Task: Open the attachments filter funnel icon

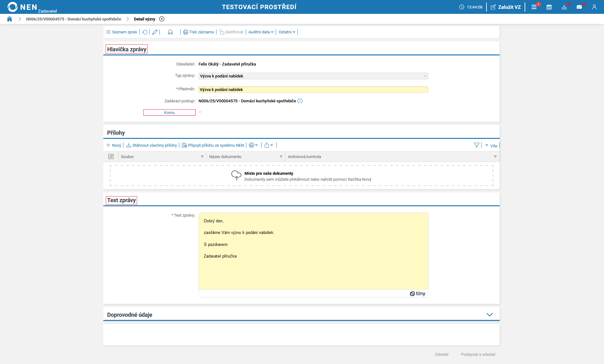Action: (476, 145)
